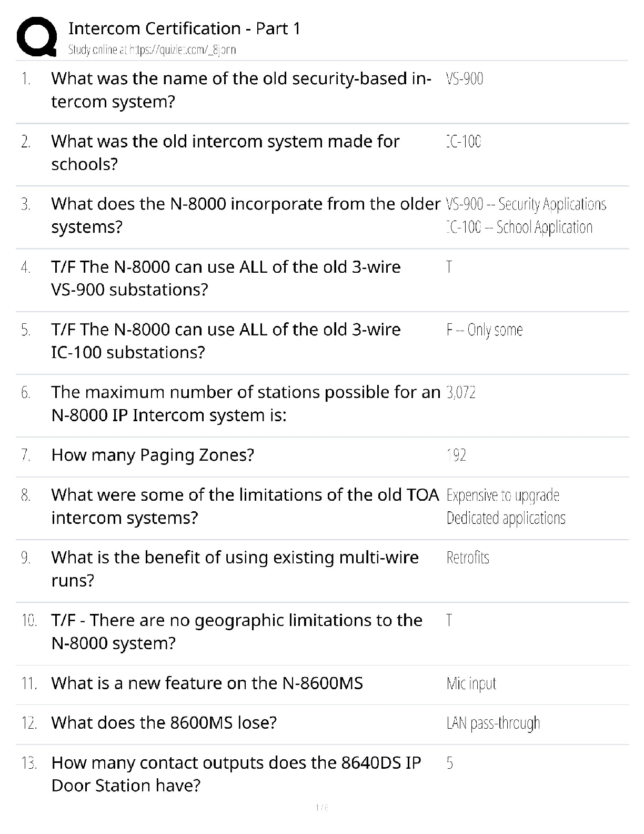Select the answer 192 for paging zones

pos(456,455)
